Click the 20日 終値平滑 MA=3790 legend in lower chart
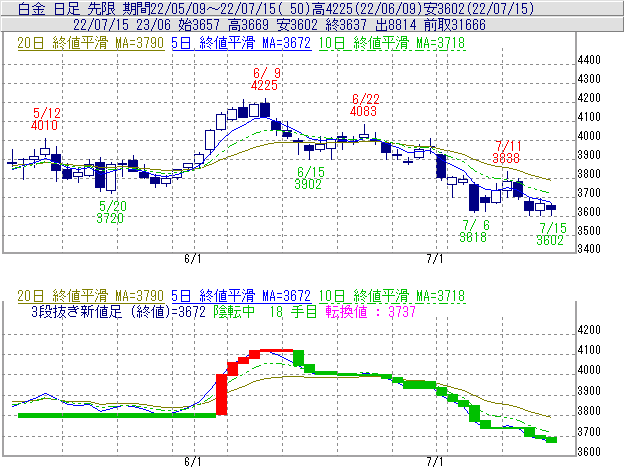This screenshot has width=624, height=475. coord(91,296)
